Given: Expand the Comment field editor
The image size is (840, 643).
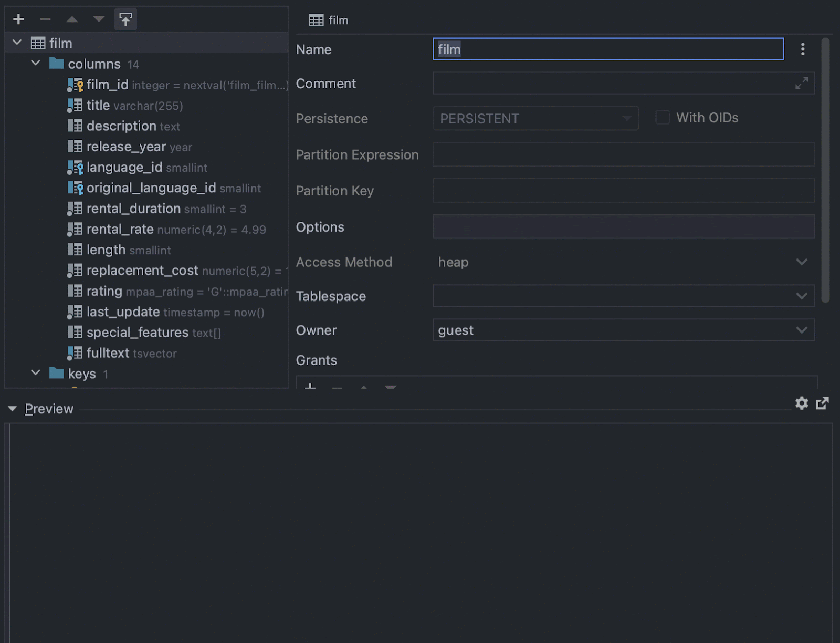Looking at the screenshot, I should tap(801, 84).
